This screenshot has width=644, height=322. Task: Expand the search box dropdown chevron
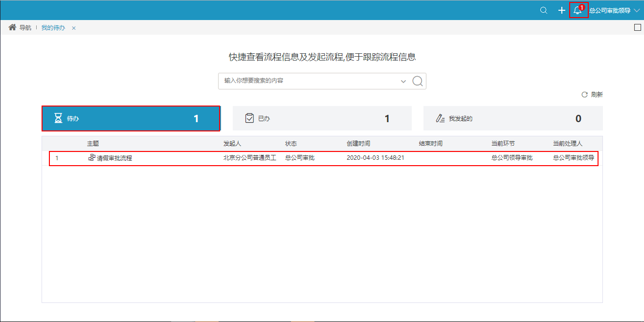[403, 81]
